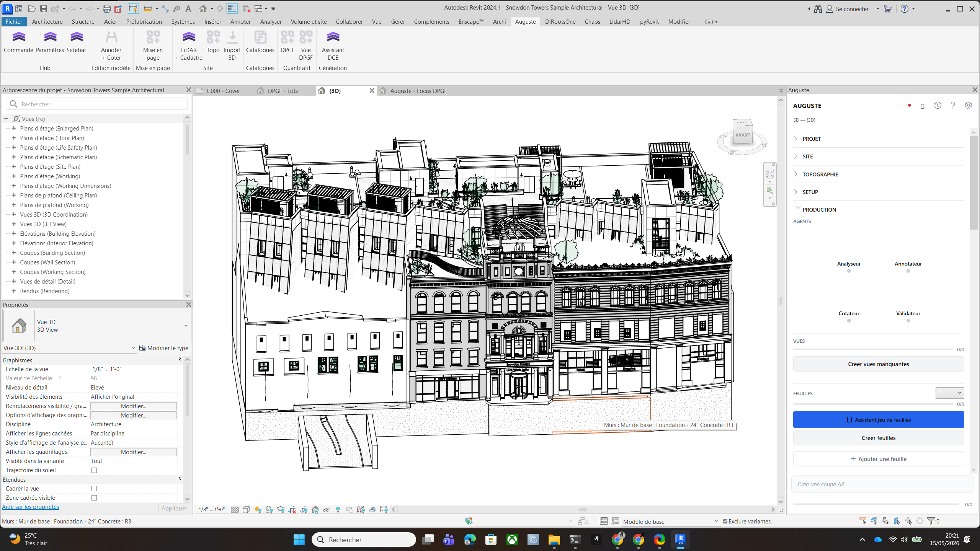The image size is (980, 551).
Task: Expand Vues 3D (3D View) tree node
Action: (x=14, y=224)
